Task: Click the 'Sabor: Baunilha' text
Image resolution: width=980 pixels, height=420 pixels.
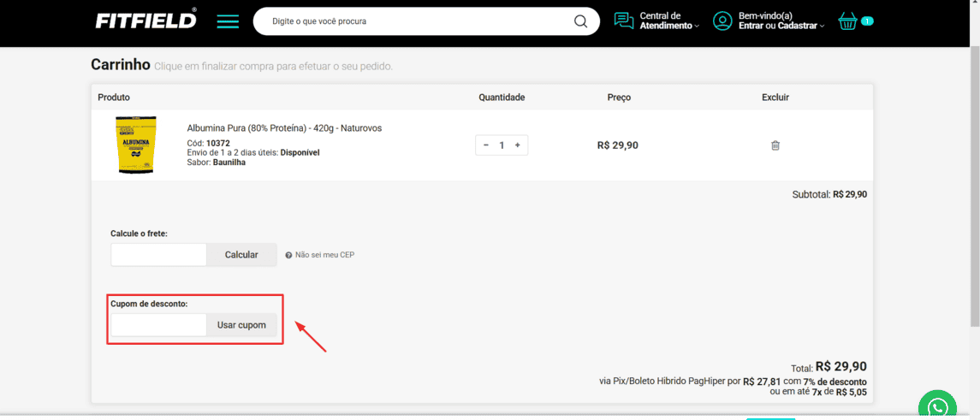Action: click(217, 162)
